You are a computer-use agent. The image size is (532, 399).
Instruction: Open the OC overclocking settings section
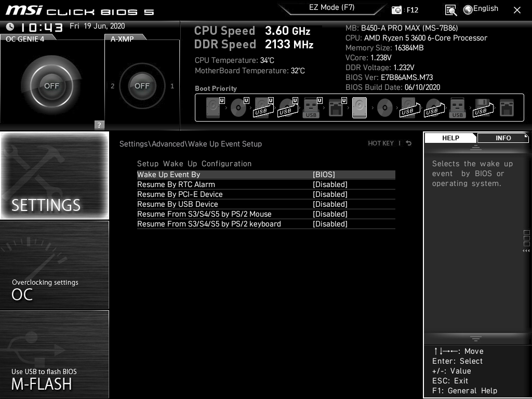coord(55,265)
